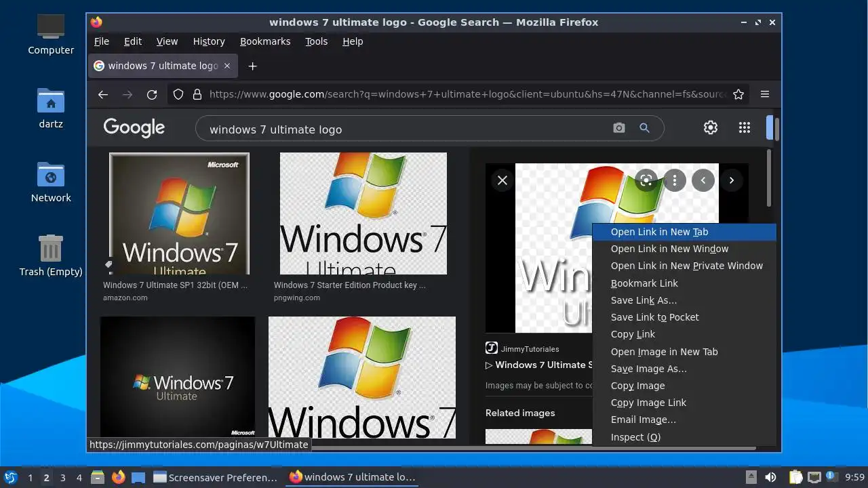Choose Bookmark Link
Screen dimensions: 868x488
click(684, 283)
